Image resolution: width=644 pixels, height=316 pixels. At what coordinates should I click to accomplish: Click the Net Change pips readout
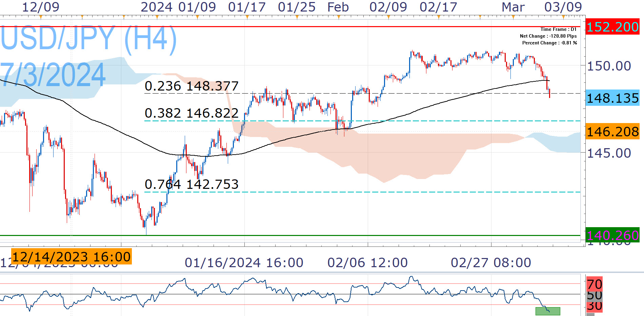point(548,36)
